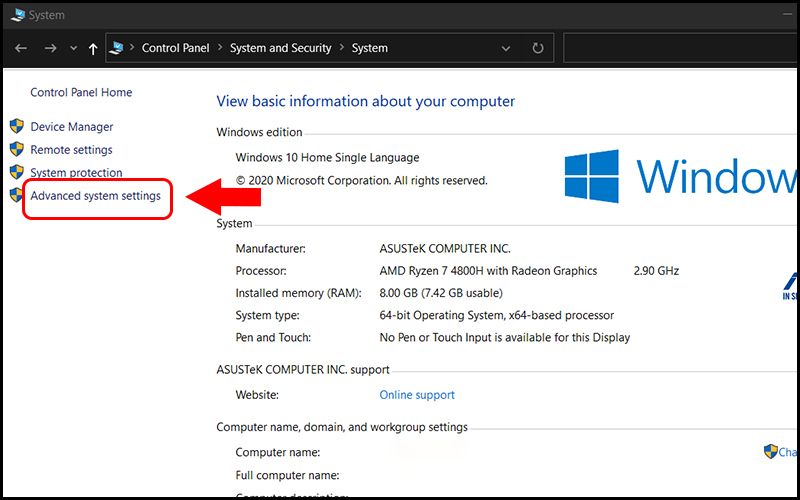Refresh the System page
The image size is (800, 500).
click(x=538, y=48)
